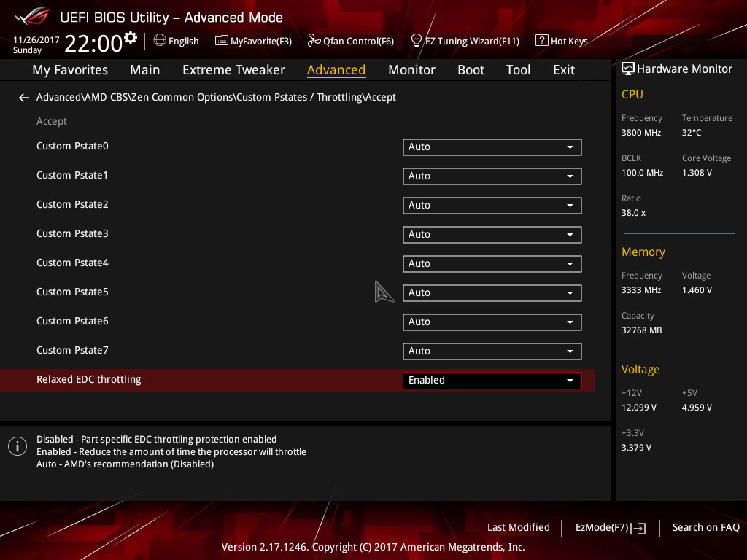Click the globe language icon
747x560 pixels.
pyautogui.click(x=160, y=41)
